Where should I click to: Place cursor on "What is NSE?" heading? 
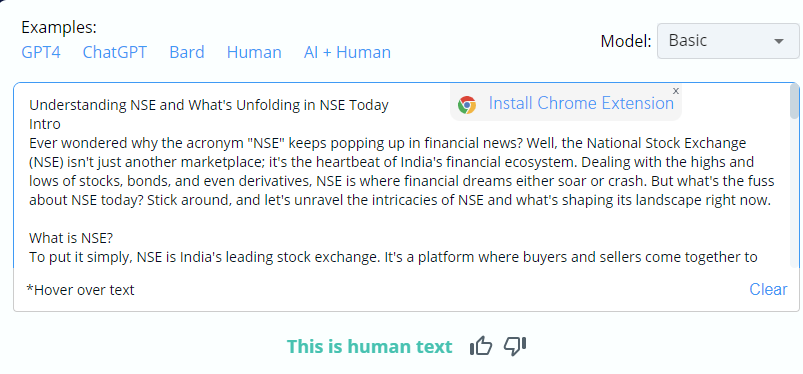point(71,238)
